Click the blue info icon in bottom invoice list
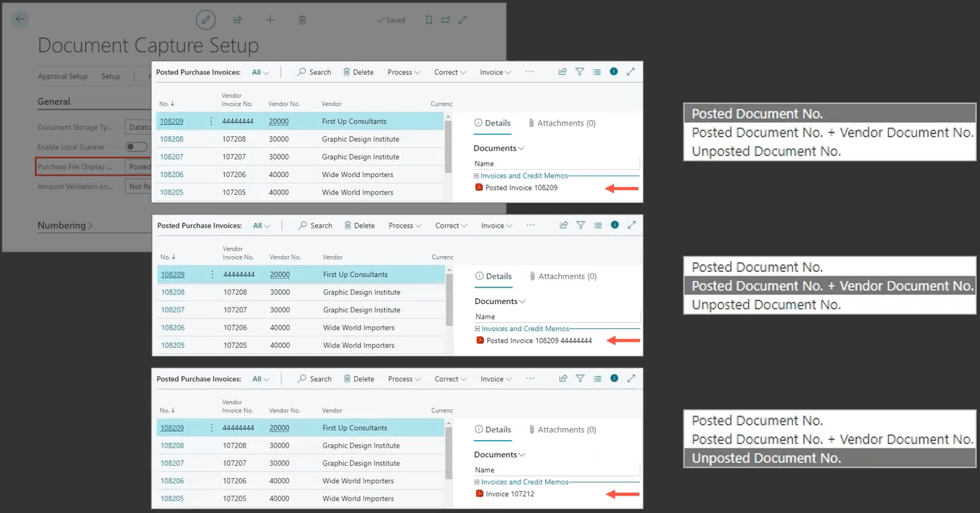Image resolution: width=980 pixels, height=513 pixels. pyautogui.click(x=614, y=378)
